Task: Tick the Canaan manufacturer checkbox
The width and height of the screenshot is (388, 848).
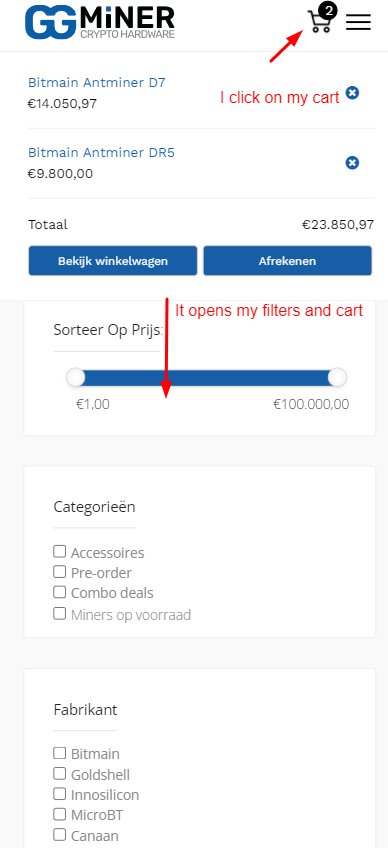Action: tap(60, 833)
